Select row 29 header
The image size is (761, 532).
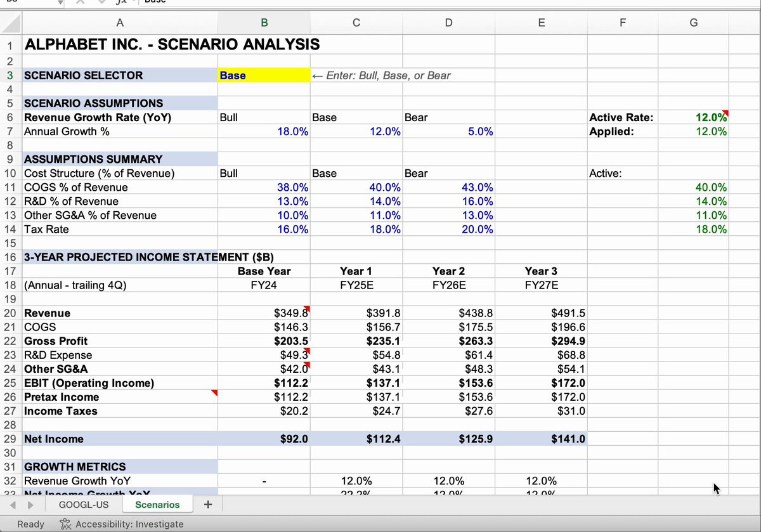click(x=11, y=439)
